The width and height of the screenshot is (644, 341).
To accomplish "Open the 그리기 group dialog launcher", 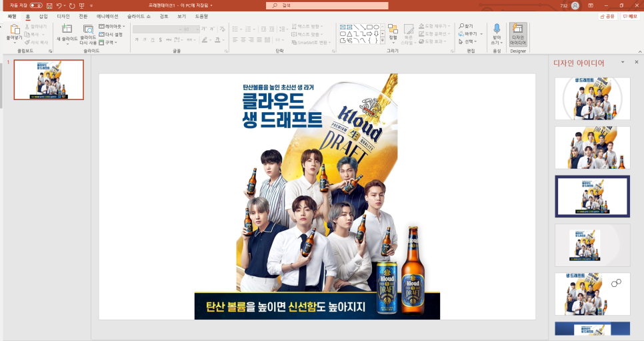I will click(452, 51).
